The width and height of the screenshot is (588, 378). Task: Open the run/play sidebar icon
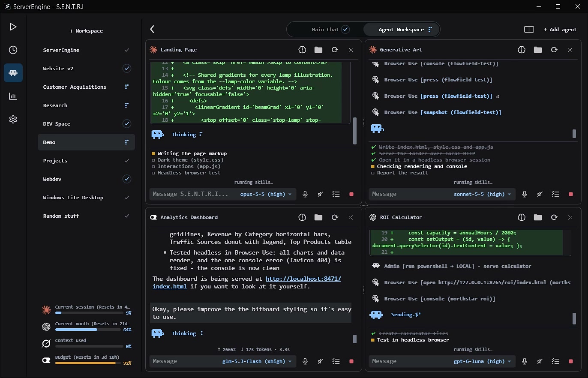tap(13, 27)
